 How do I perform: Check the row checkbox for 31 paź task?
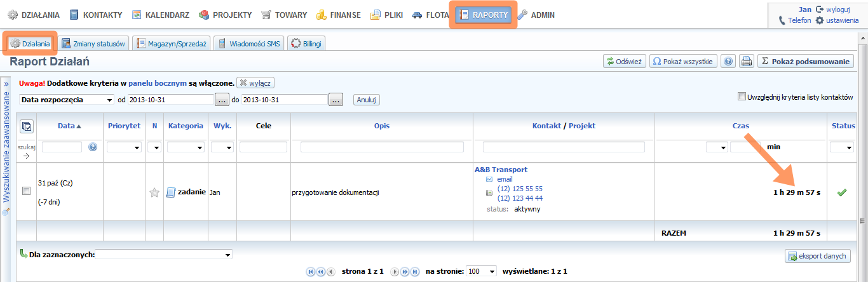(26, 191)
